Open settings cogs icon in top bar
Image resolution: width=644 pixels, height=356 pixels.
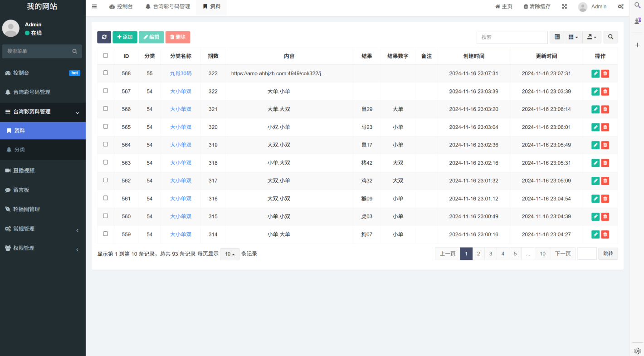tap(620, 6)
